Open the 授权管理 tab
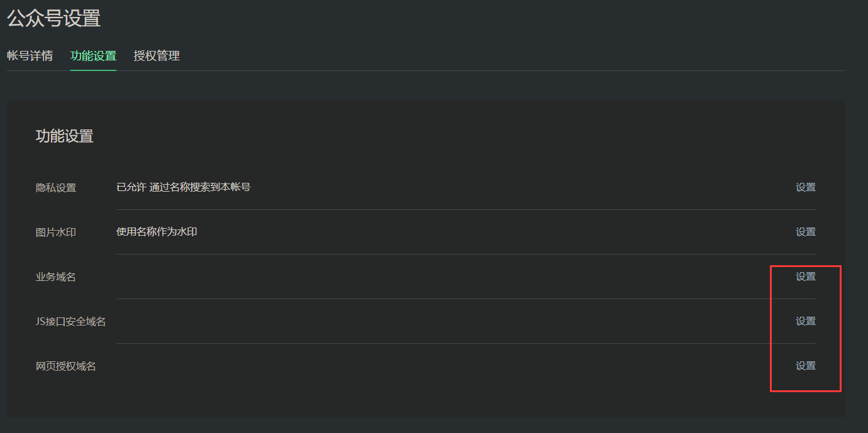Viewport: 868px width, 433px height. [157, 56]
